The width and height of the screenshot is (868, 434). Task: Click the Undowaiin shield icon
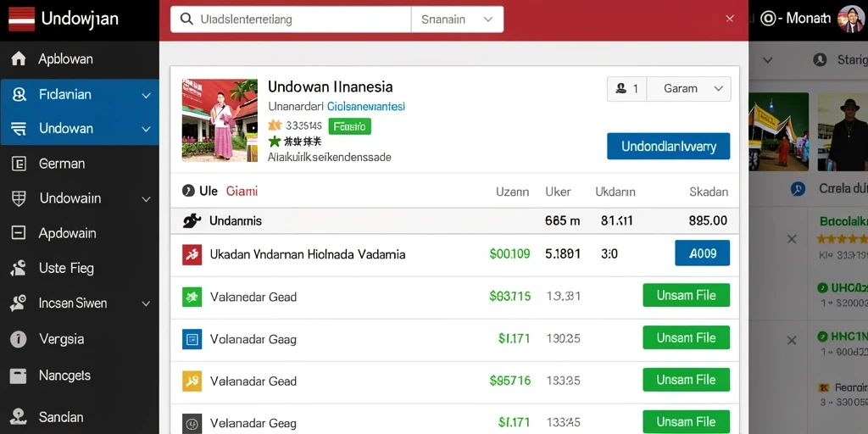coord(19,198)
